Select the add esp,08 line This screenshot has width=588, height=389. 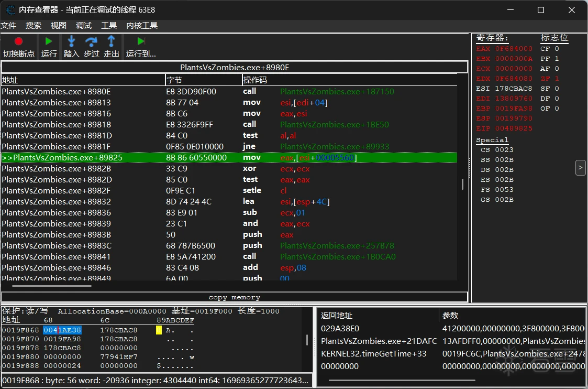[x=229, y=268]
